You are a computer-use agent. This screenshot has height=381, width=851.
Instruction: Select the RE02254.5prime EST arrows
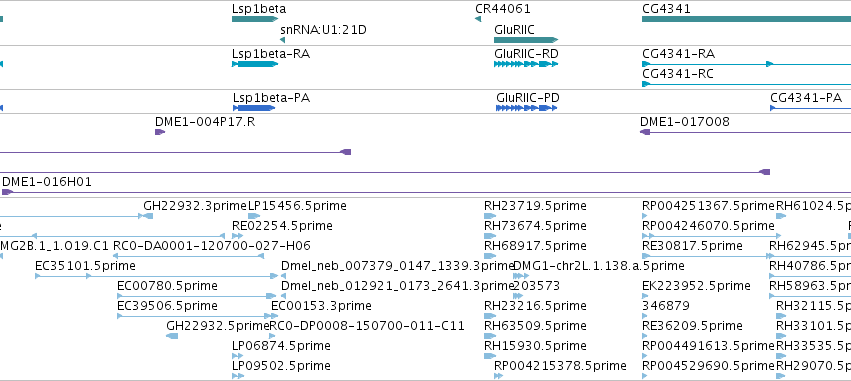click(238, 236)
